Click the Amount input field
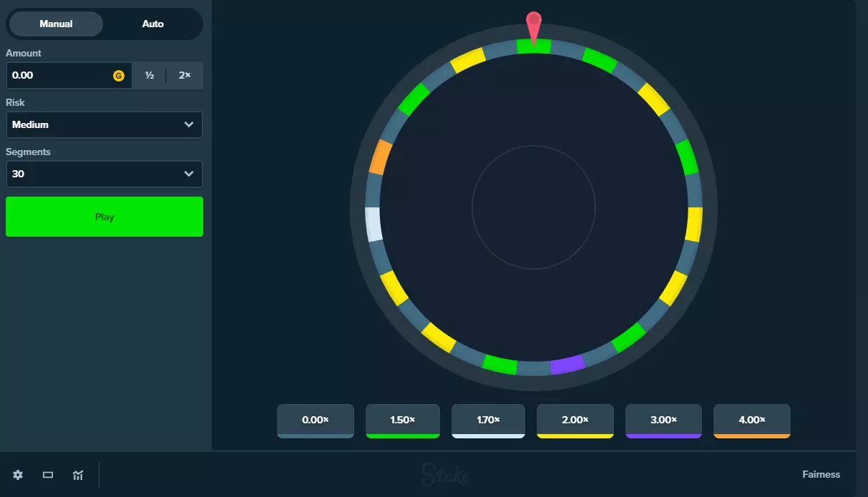The image size is (868, 497). point(69,75)
